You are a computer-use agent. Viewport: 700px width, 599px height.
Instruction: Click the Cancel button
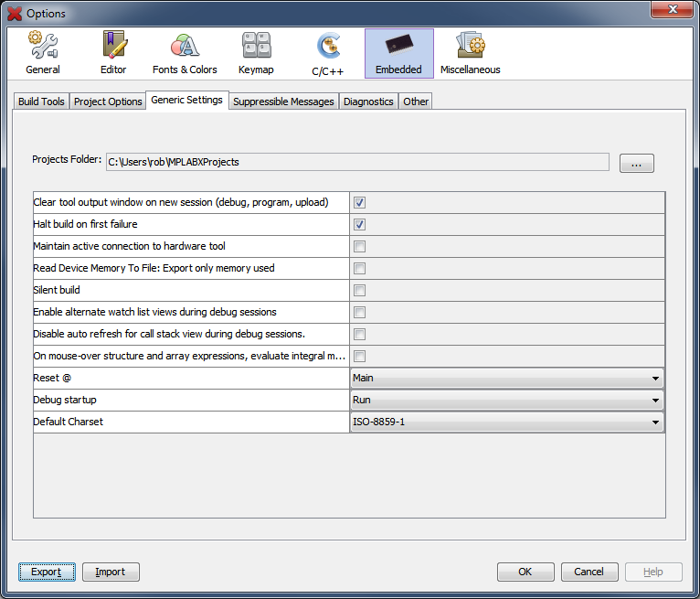tap(589, 572)
